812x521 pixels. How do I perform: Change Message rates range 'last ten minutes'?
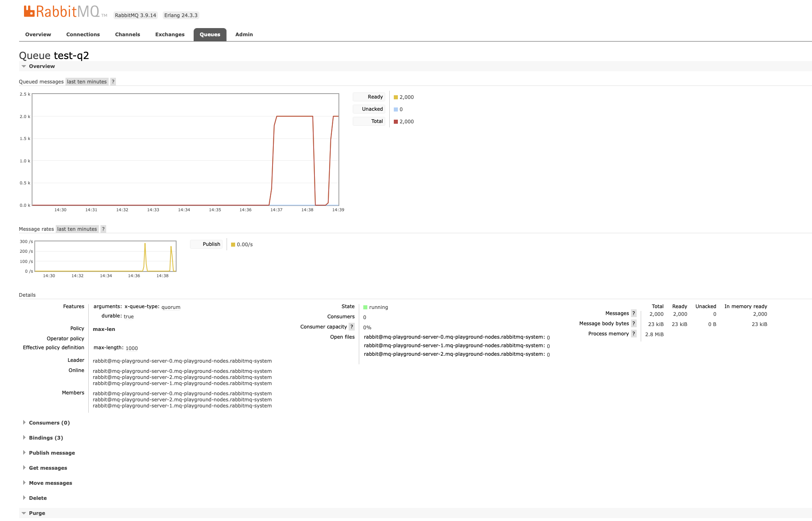tap(77, 229)
